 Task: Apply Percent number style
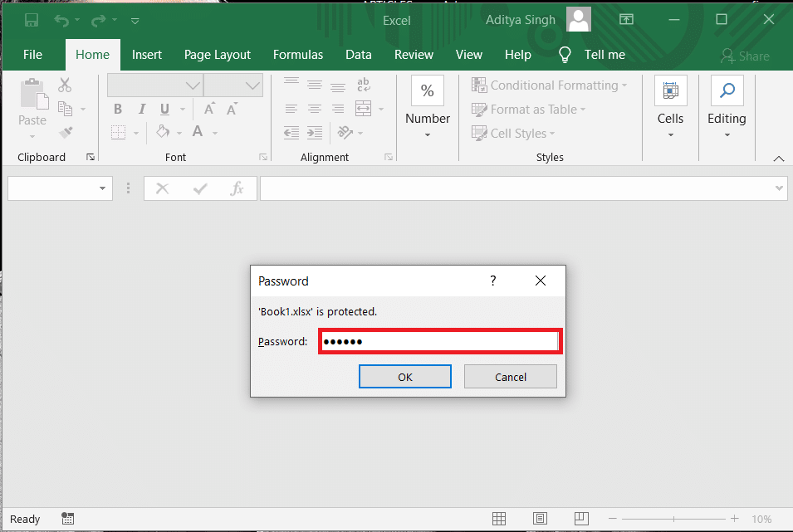click(427, 90)
